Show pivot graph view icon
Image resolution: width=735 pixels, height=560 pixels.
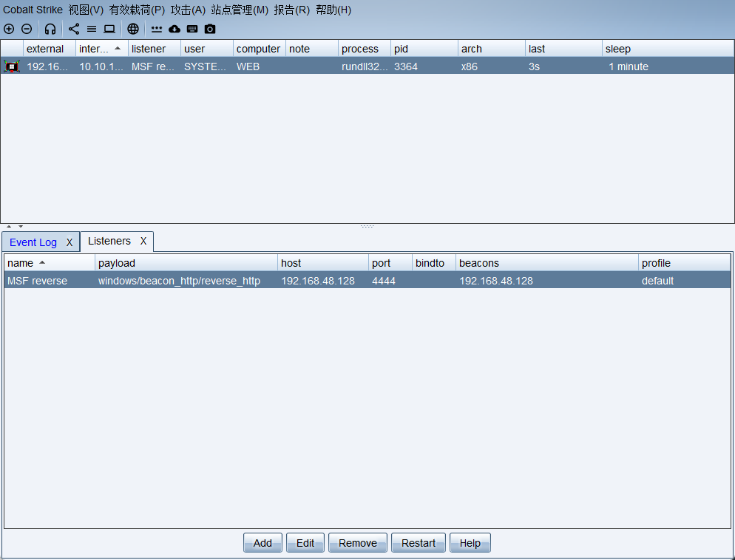[74, 29]
